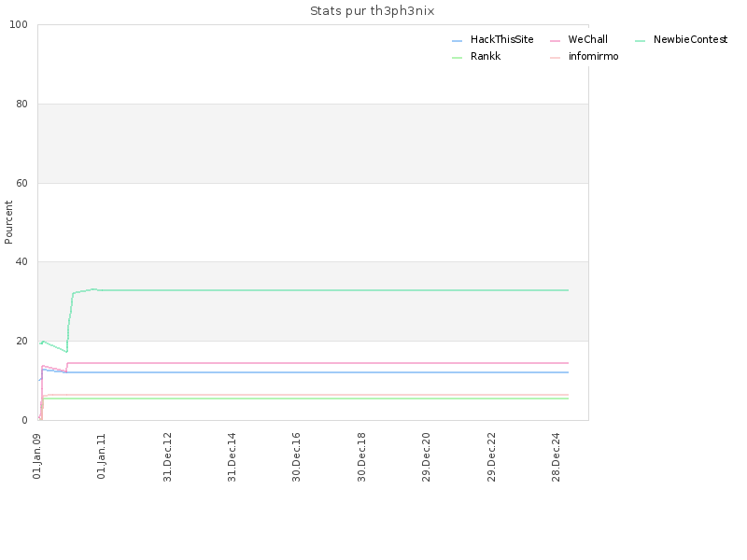
Task: Click the 100 tick on the y-axis
Action: pyautogui.click(x=19, y=25)
